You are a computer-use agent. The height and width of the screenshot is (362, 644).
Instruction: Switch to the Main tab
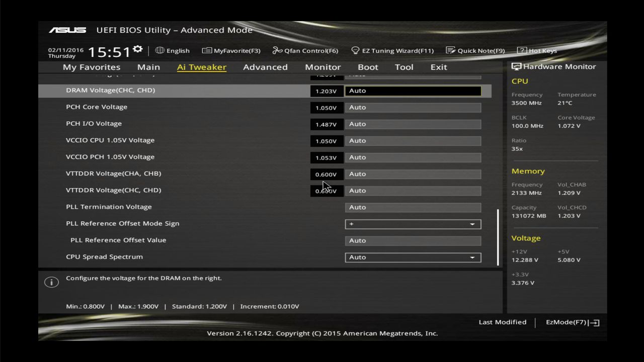tap(148, 67)
